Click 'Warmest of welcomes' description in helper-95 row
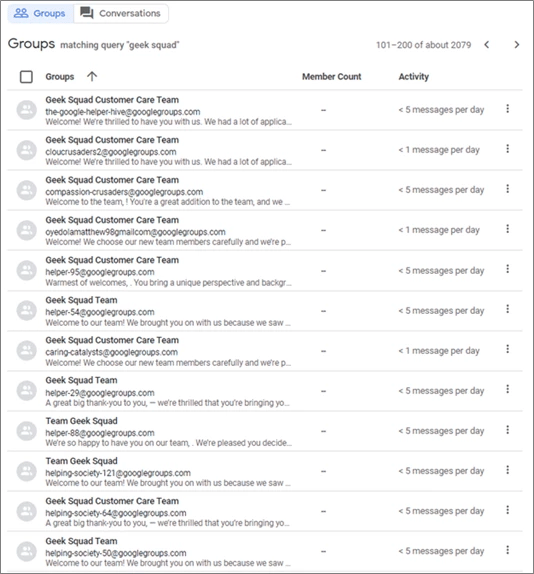Viewport: 534px width, 574px height. pos(168,283)
